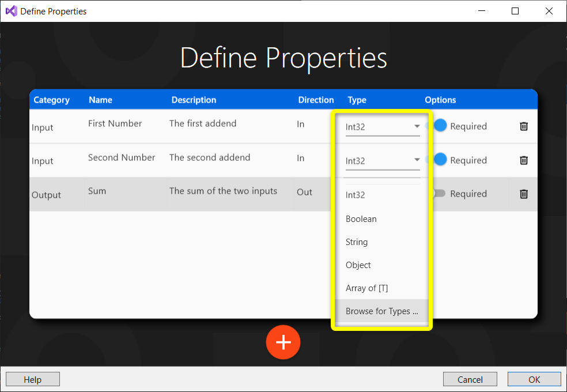Click the trash icon for Sum row
The image size is (567, 392).
pyautogui.click(x=523, y=194)
